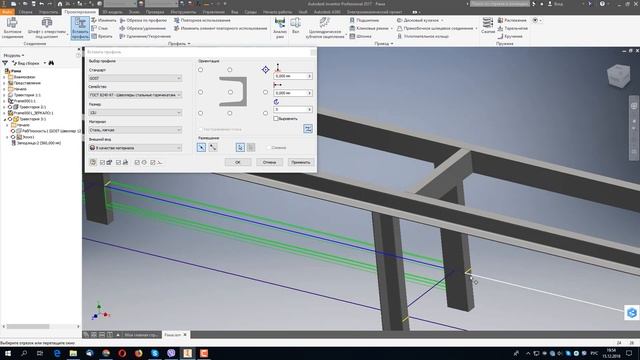The height and width of the screenshot is (360, 640).
Task: Open the Assembly View (Вид сборки) dropdown
Action: pos(29,63)
